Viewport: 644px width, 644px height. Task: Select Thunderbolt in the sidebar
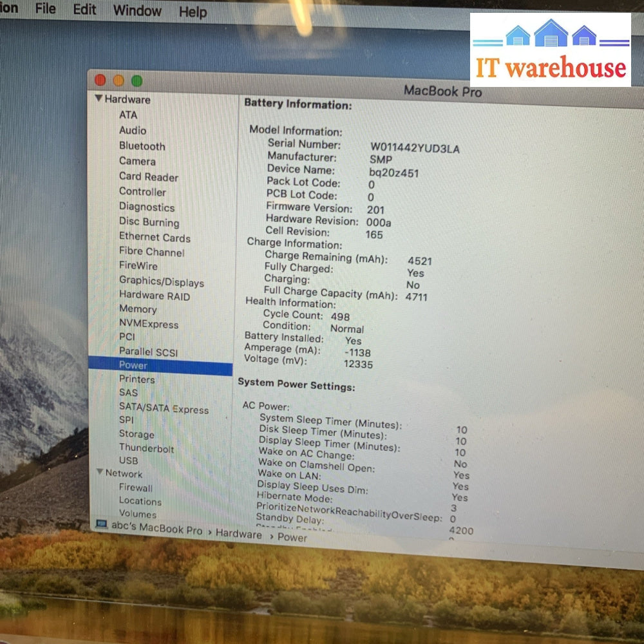(x=146, y=448)
